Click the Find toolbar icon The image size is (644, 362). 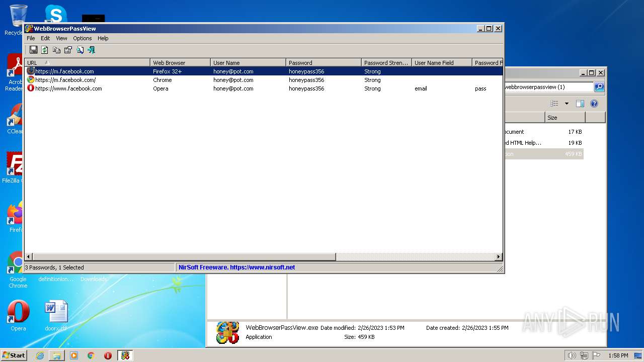pos(79,50)
